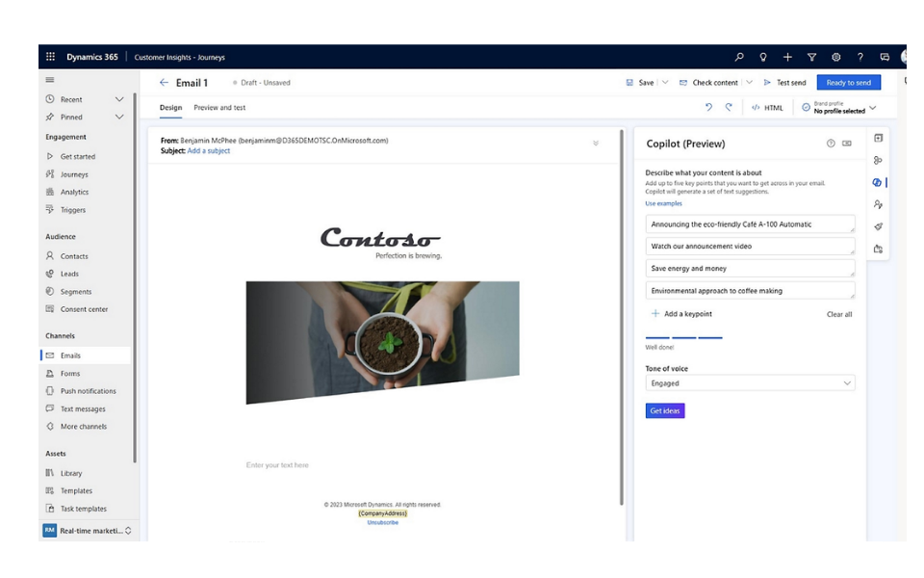Click the search magnifier icon in header
Viewport: 924px width, 578px height.
[x=739, y=57]
